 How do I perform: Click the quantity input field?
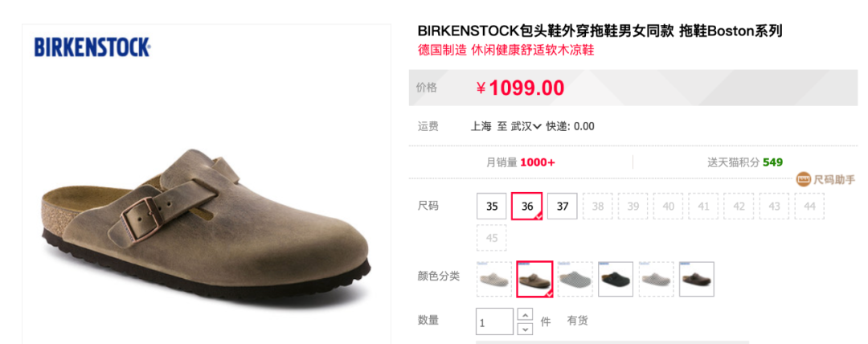coord(495,321)
